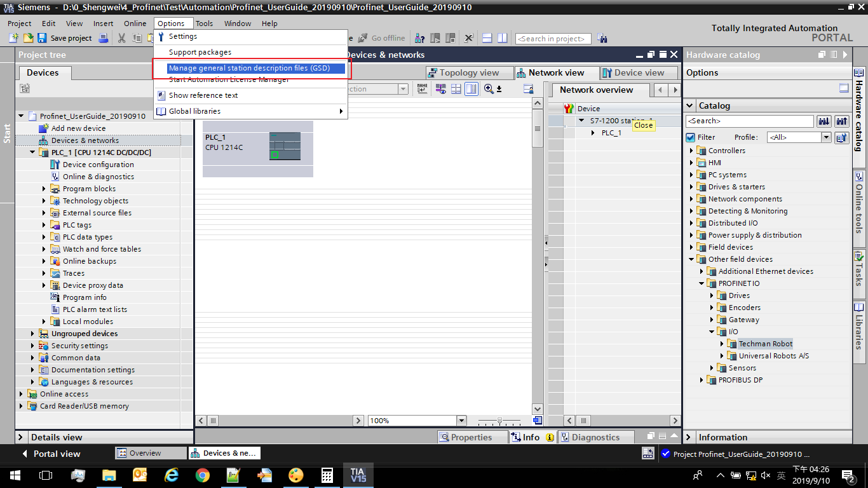868x488 pixels.
Task: Click the catalog Search field
Action: point(750,121)
